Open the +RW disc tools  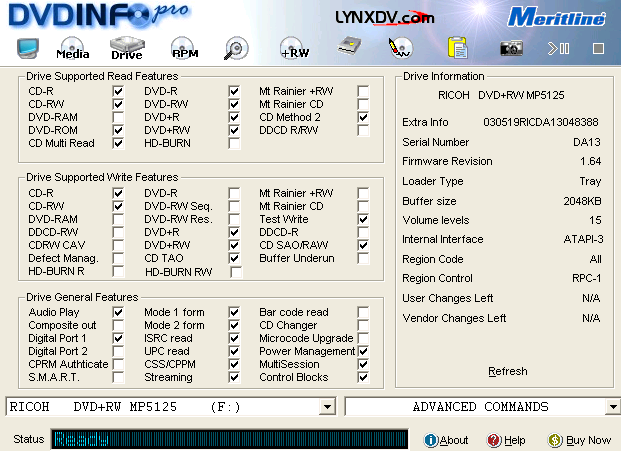pos(294,48)
